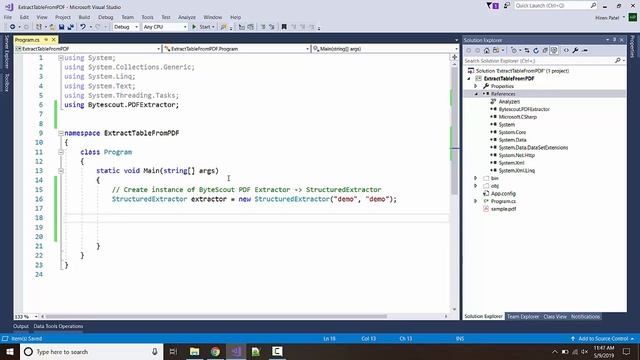Open Chrome from the Windows taskbar
Viewport: 640px width, 360px height.
click(x=215, y=351)
